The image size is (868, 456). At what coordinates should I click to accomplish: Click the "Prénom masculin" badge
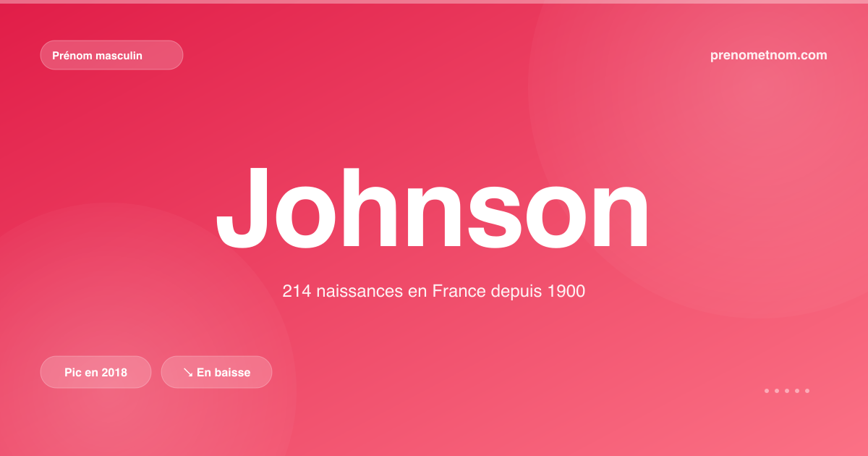tap(111, 55)
